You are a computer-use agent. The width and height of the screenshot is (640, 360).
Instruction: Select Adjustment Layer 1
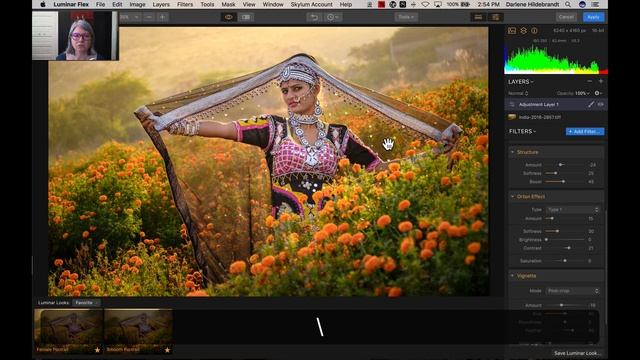555,104
